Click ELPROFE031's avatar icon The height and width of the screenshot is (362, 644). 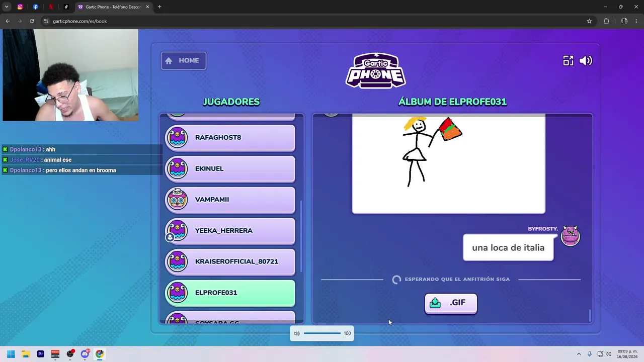click(177, 293)
